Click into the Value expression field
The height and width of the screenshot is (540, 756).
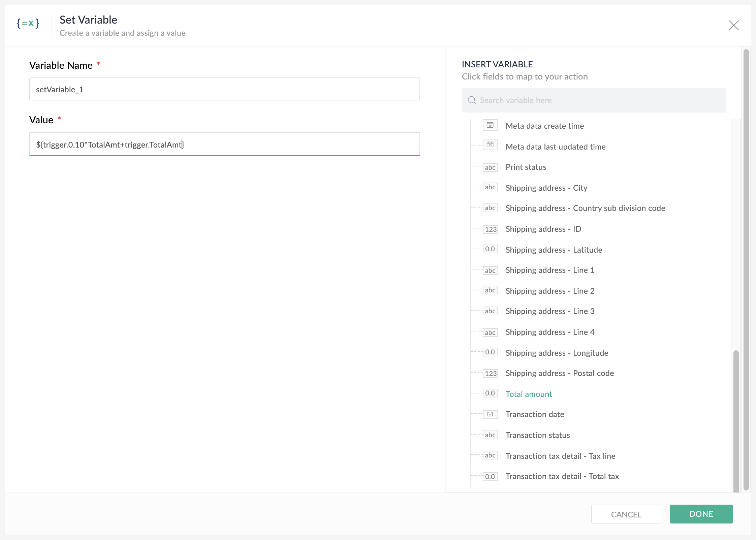point(224,144)
